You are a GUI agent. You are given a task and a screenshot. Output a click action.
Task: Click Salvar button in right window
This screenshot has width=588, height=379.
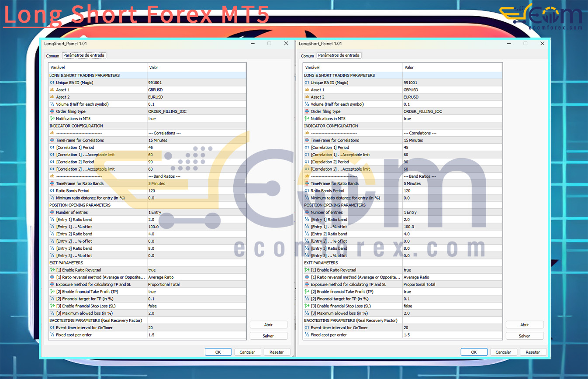pyautogui.click(x=525, y=336)
